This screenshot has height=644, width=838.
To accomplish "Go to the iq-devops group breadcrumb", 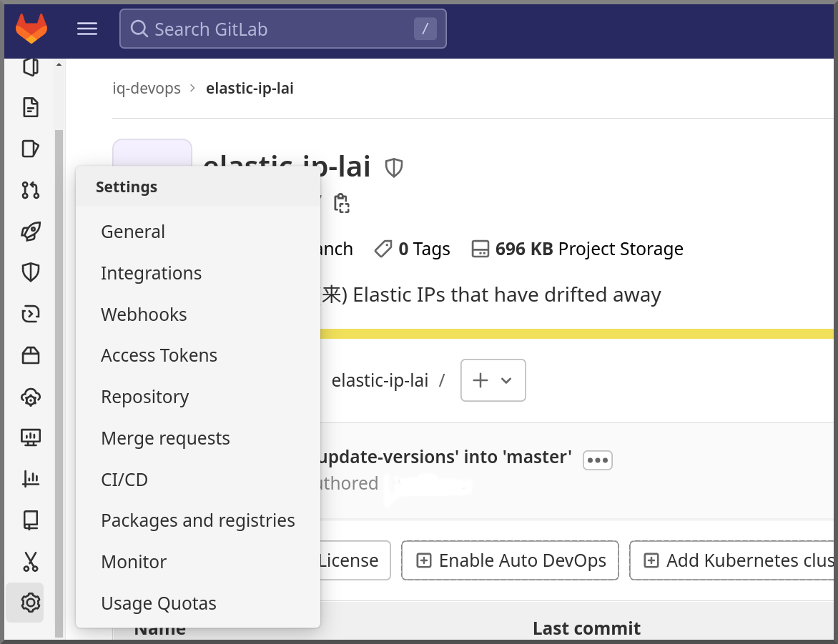I will click(x=147, y=88).
